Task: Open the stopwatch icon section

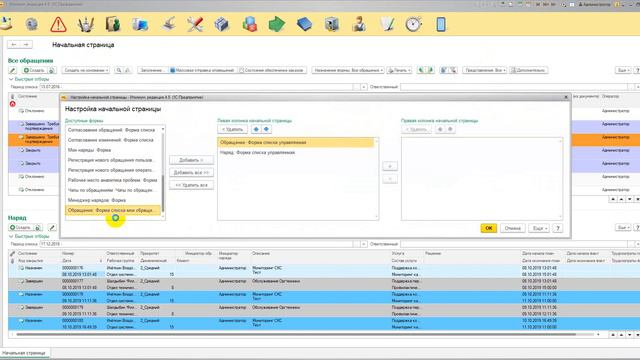Action: (413, 24)
